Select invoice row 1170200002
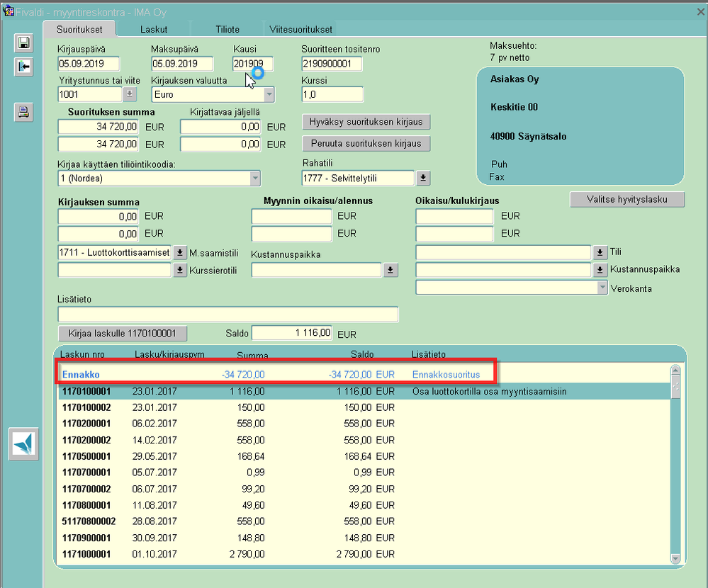This screenshot has height=588, width=708. tap(364, 440)
